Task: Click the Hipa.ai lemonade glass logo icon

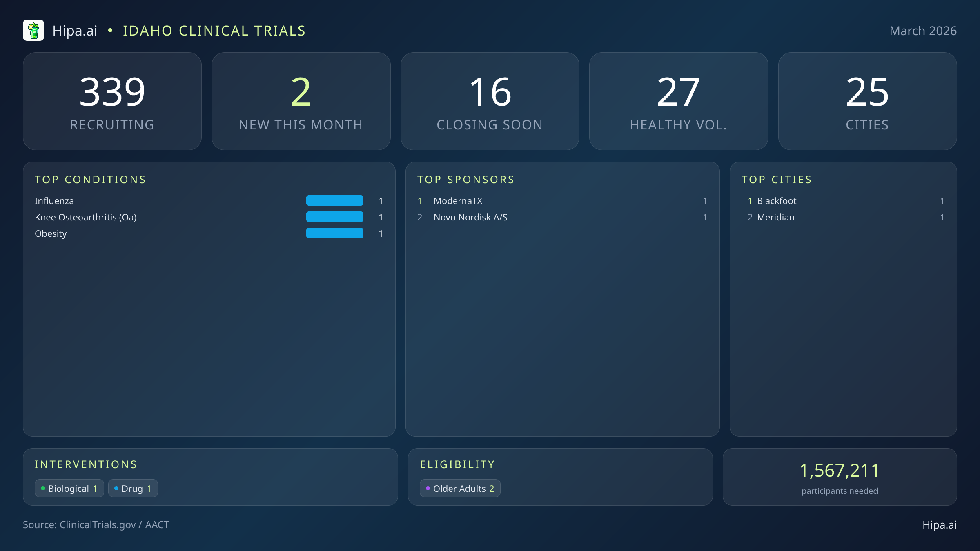Action: (34, 30)
